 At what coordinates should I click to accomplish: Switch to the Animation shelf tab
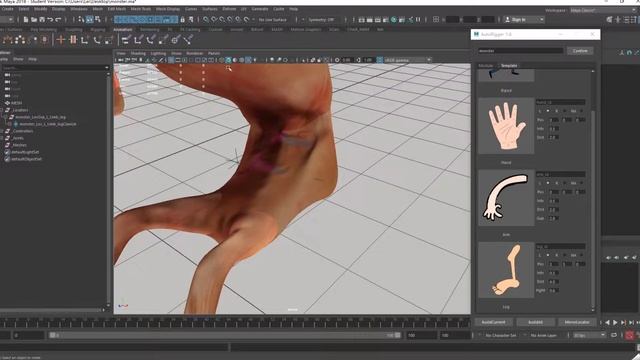pos(122,29)
